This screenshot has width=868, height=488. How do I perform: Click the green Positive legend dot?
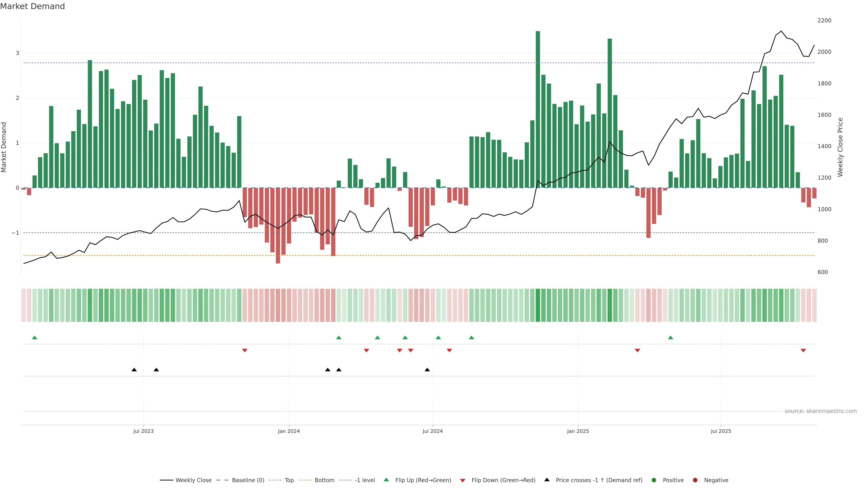[x=654, y=480]
